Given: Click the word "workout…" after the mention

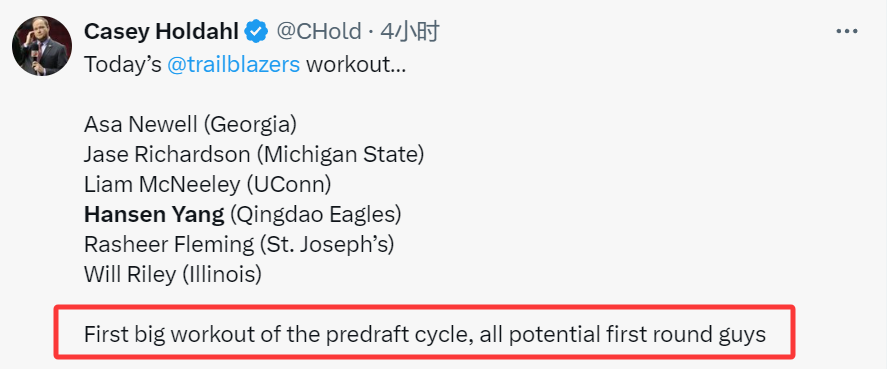Looking at the screenshot, I should (x=356, y=65).
